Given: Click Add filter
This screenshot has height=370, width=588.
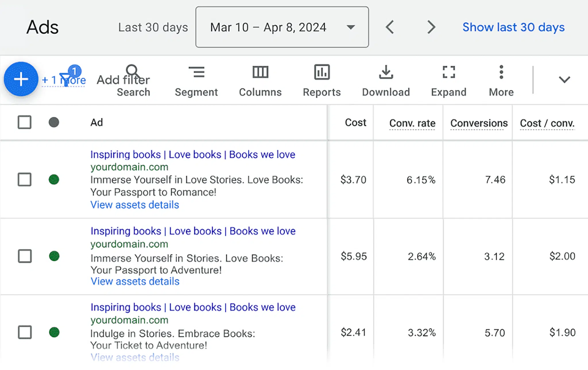Looking at the screenshot, I should (123, 80).
